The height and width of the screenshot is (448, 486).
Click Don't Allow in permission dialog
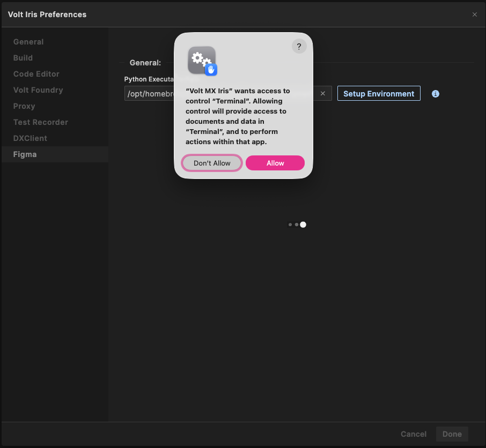[x=212, y=163]
